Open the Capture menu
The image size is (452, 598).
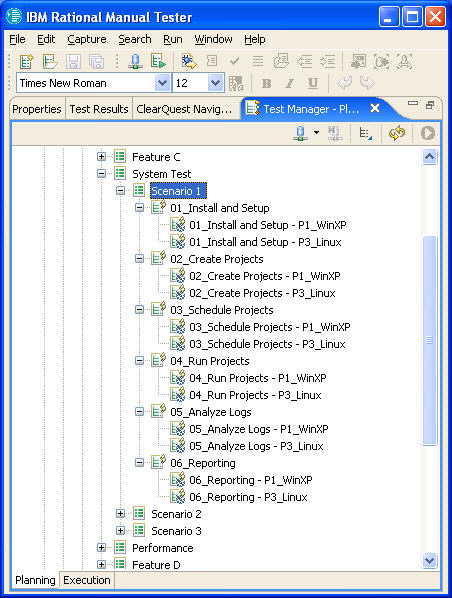(x=87, y=39)
